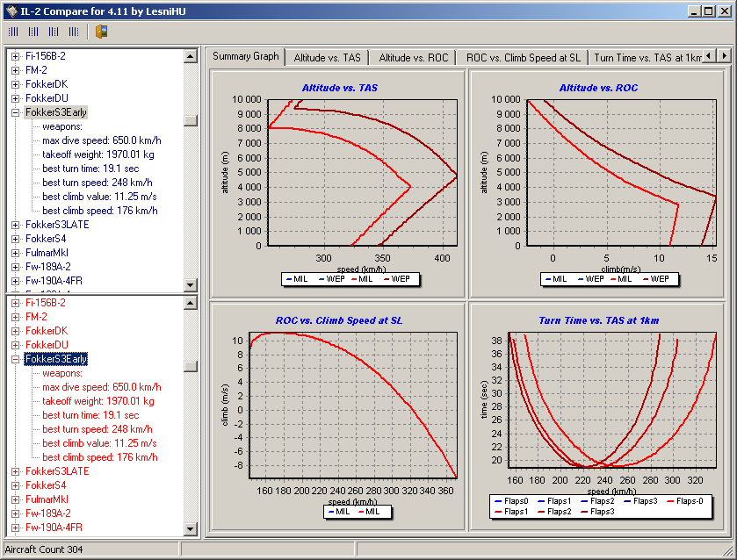
Task: Open the Altitude vs. TAS tab
Action: (x=327, y=58)
